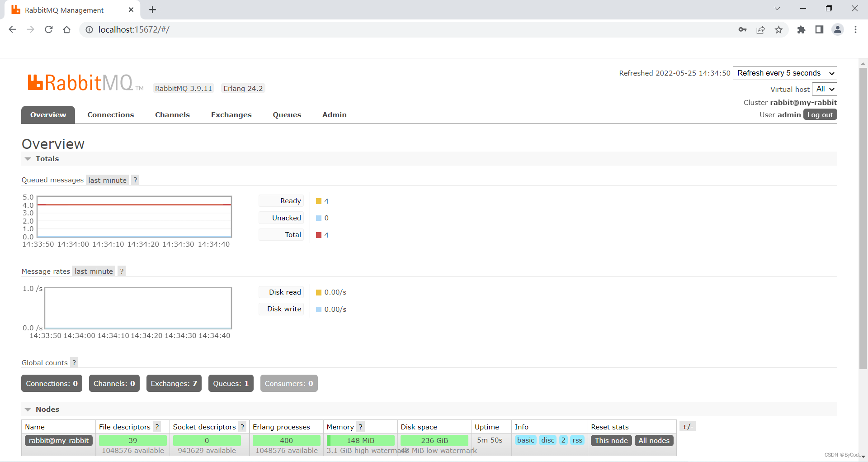The width and height of the screenshot is (868, 462).
Task: Switch to the Overview tab
Action: tap(48, 115)
